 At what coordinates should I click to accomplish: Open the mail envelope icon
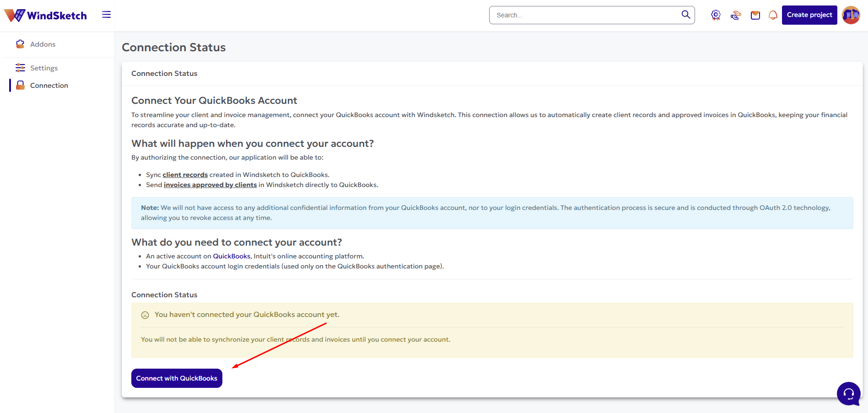tap(755, 16)
